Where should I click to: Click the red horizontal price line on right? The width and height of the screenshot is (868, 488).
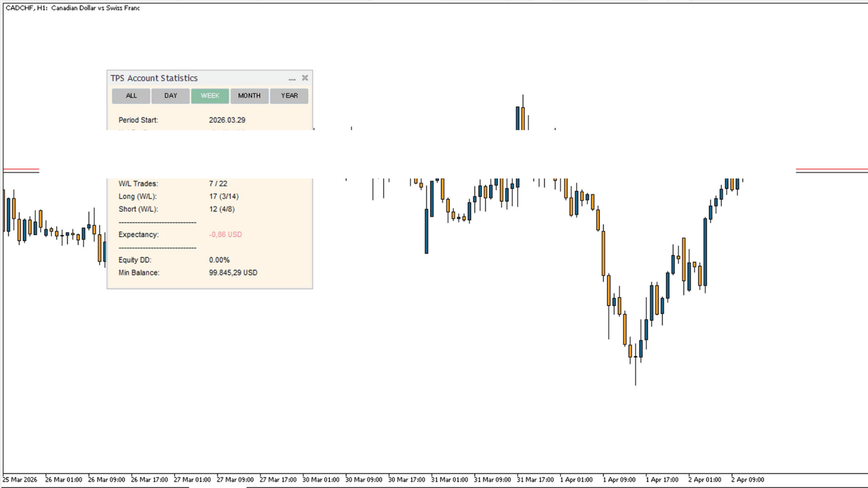point(831,169)
